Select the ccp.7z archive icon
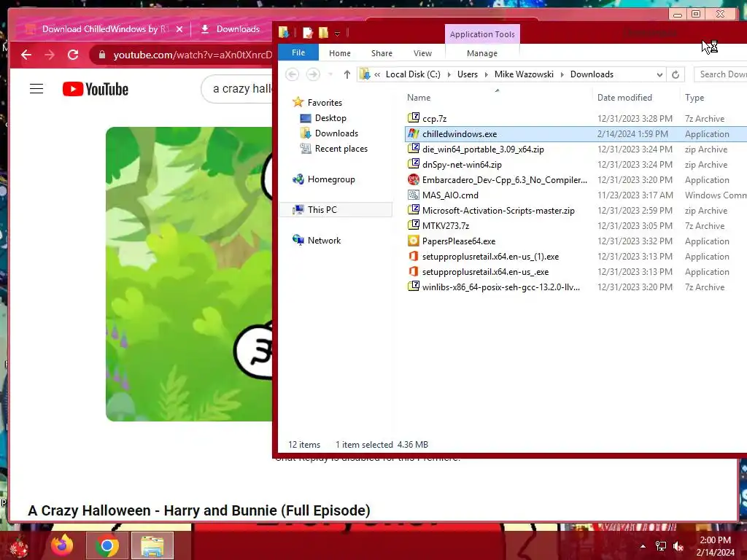Screen dimensions: 747x560 point(414,117)
